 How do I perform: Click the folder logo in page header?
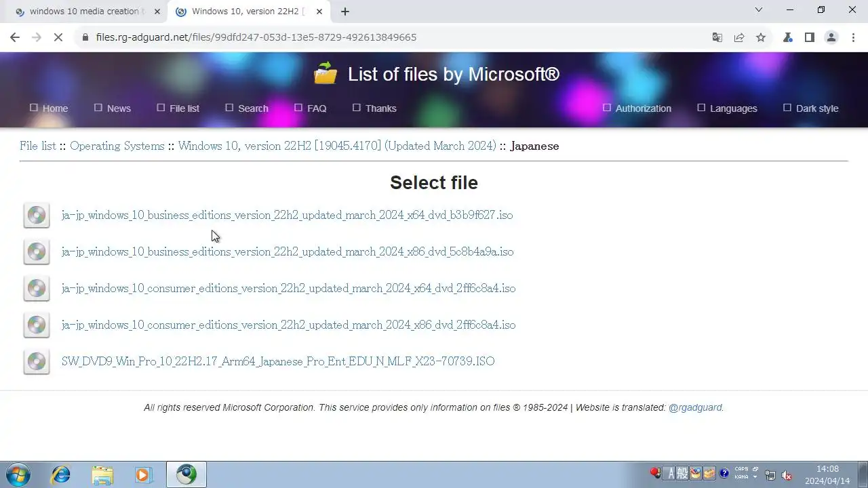tap(325, 73)
